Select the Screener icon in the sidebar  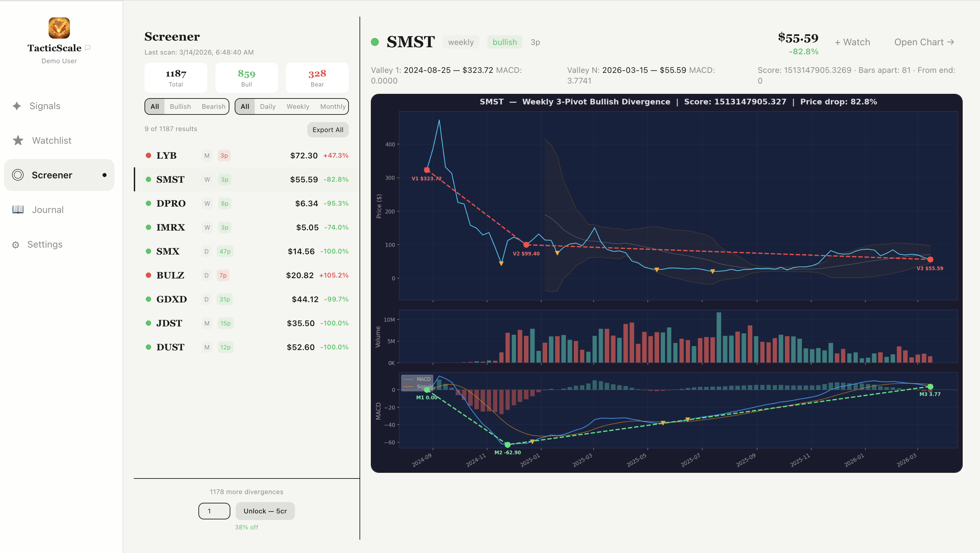tap(18, 175)
